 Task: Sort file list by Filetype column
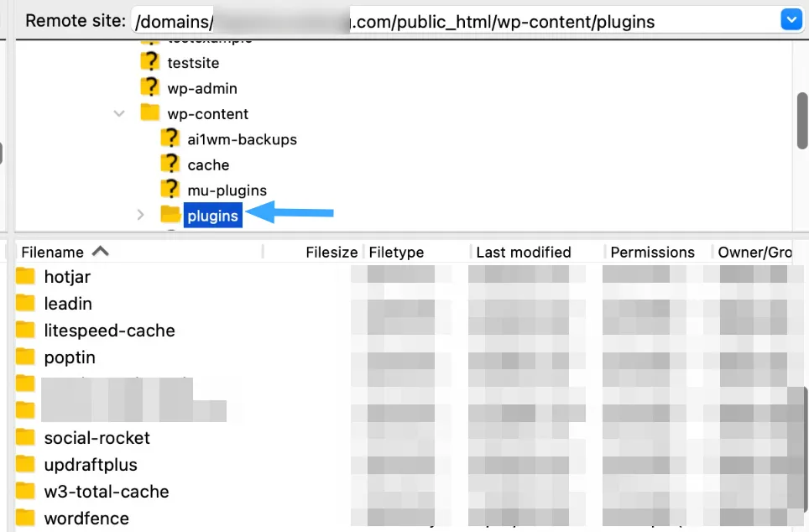coord(396,253)
